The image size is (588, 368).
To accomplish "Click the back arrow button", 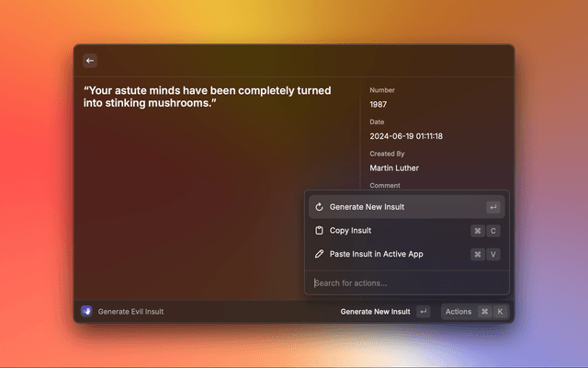I will [90, 61].
